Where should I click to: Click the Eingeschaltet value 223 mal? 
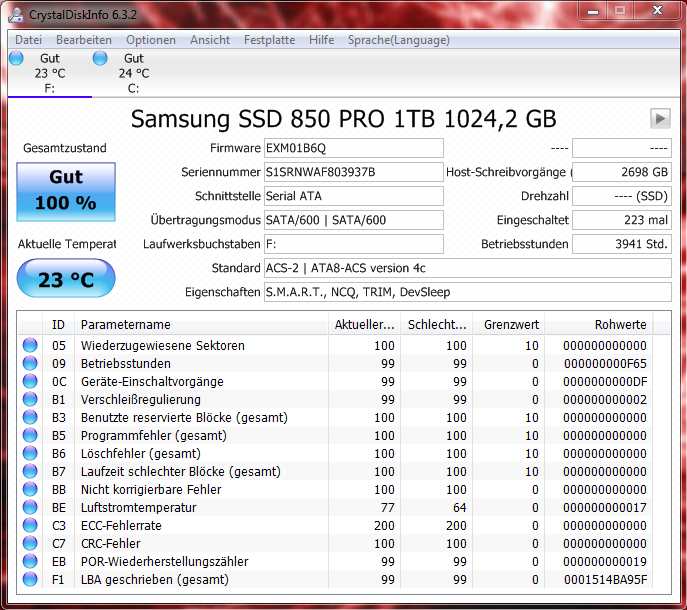click(x=622, y=220)
